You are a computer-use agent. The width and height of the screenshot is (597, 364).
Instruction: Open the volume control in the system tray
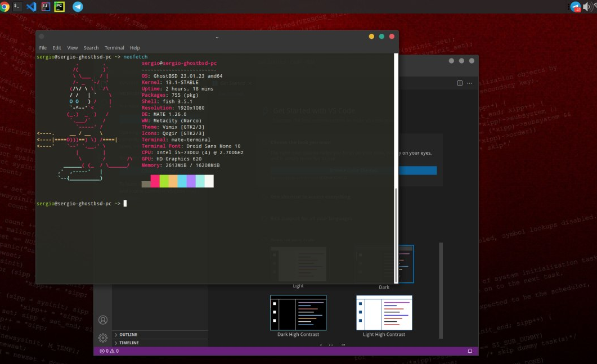pyautogui.click(x=587, y=7)
